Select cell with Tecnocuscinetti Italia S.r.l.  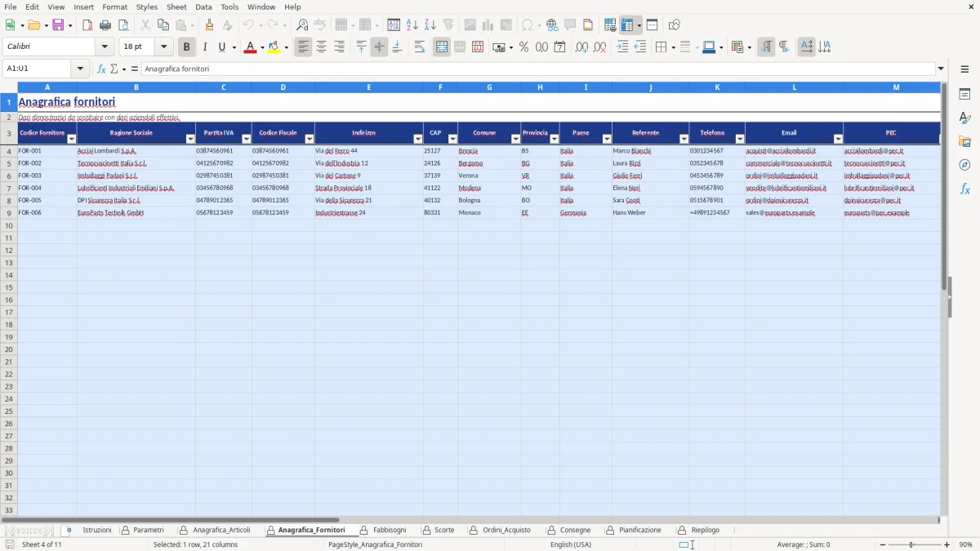[136, 163]
